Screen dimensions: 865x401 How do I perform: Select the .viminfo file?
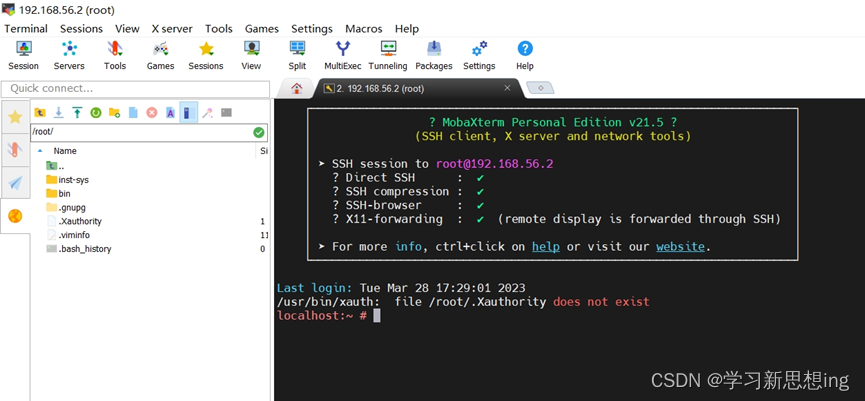(x=68, y=235)
